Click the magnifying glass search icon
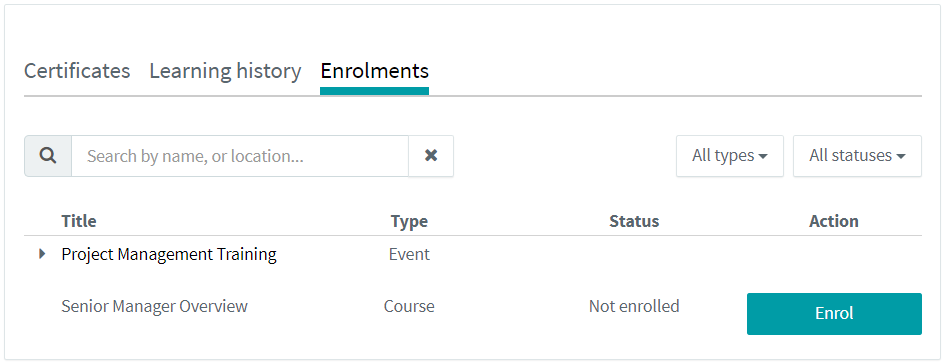The width and height of the screenshot is (945, 363). click(48, 156)
